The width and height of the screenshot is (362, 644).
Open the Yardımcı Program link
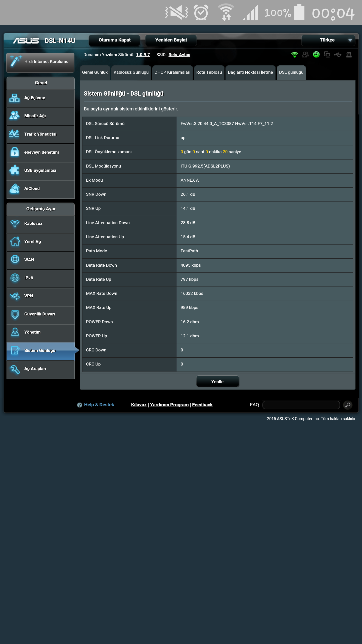[169, 405]
